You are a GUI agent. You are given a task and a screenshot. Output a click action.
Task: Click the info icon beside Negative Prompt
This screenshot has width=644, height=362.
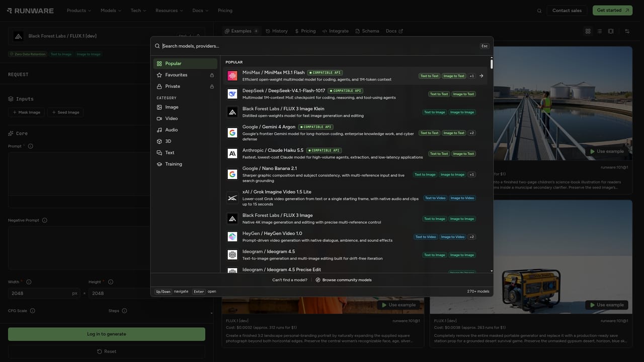[45, 220]
